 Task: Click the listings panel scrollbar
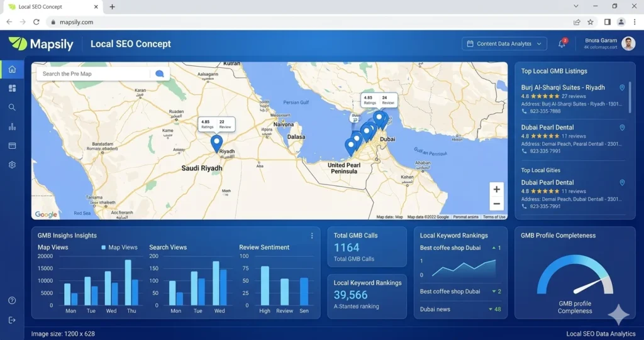coord(630,97)
